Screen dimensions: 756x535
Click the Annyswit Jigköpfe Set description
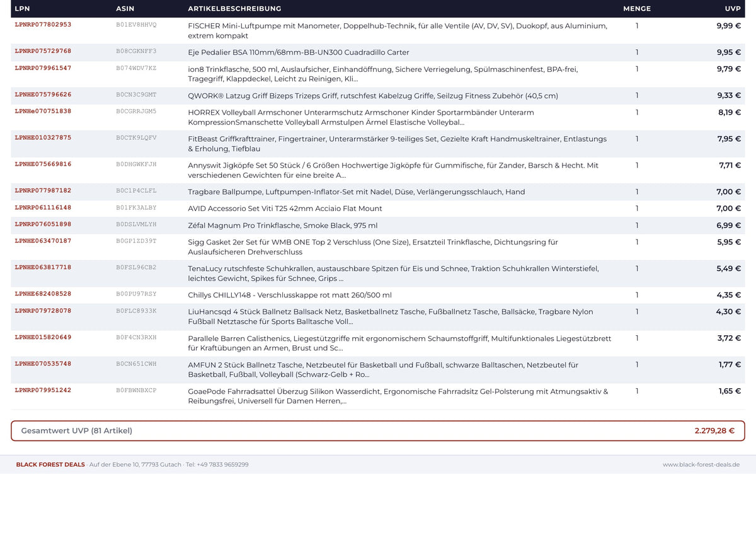click(x=393, y=170)
